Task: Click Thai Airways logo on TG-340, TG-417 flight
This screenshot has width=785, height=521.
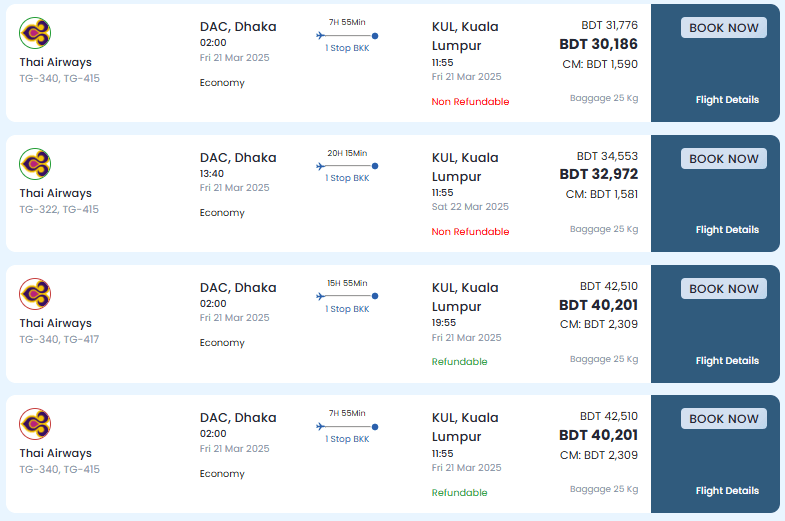Action: pos(35,294)
